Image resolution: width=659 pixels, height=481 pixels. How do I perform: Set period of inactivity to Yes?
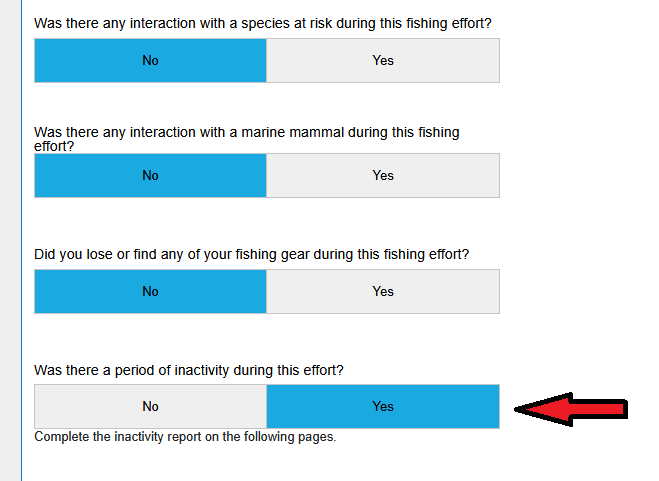click(x=383, y=406)
